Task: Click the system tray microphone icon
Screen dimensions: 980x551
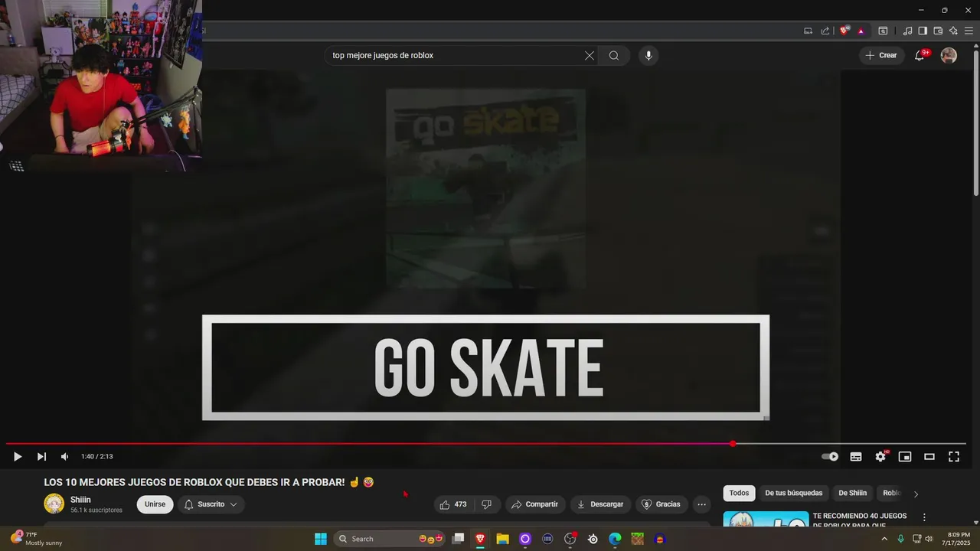Action: click(x=901, y=539)
